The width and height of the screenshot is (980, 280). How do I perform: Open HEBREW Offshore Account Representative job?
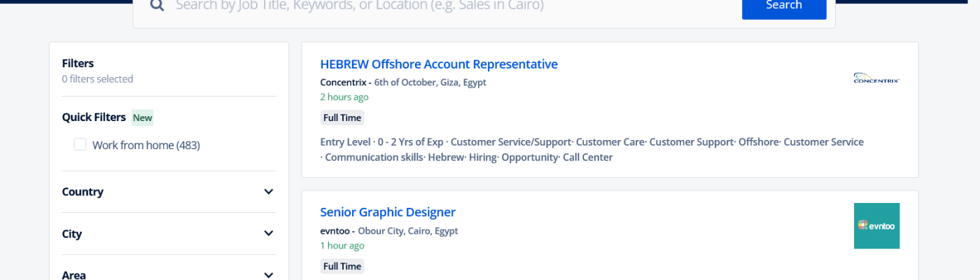pos(439,64)
